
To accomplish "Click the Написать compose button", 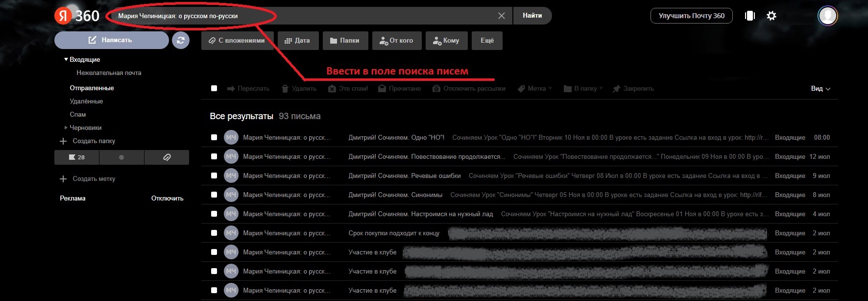I will point(111,40).
